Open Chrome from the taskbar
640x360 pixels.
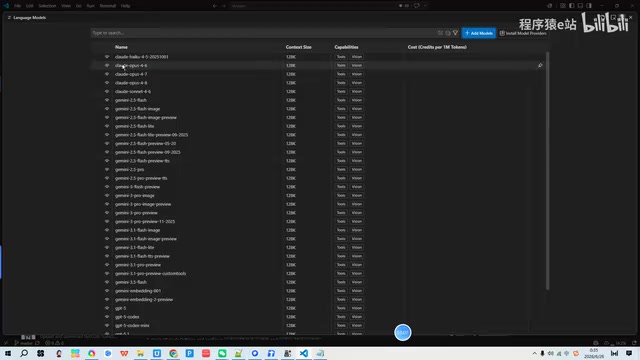[173, 353]
